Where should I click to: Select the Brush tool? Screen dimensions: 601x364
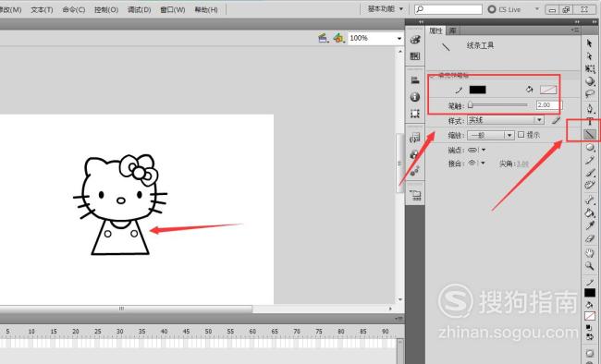tap(590, 173)
